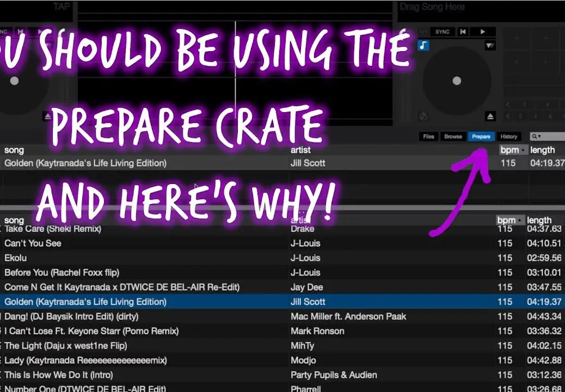Open the Browse panel

coord(453,137)
